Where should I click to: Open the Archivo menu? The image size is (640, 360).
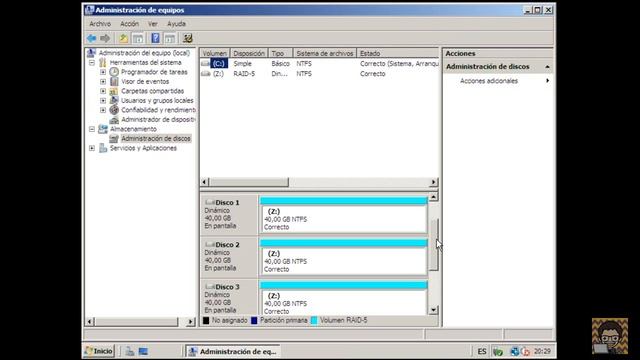tap(100, 24)
